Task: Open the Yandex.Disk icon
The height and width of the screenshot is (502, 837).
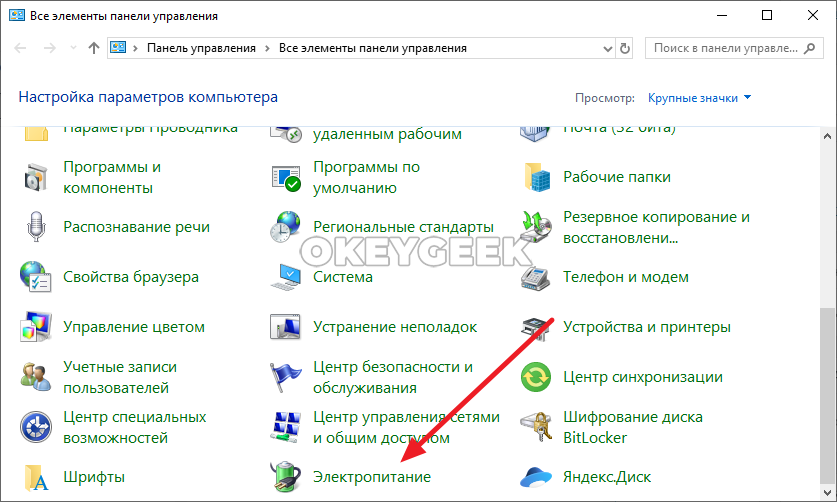Action: pyautogui.click(x=536, y=477)
